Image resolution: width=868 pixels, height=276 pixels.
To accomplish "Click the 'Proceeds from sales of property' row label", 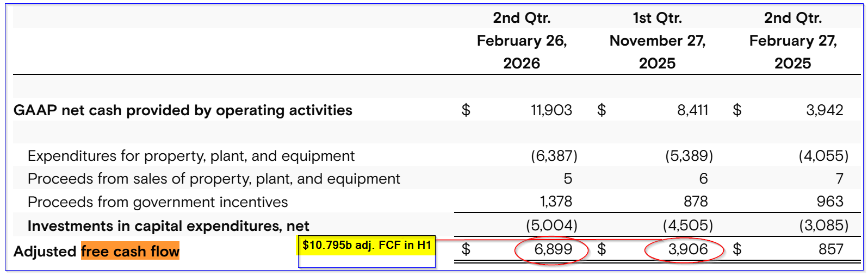I will click(x=214, y=179).
